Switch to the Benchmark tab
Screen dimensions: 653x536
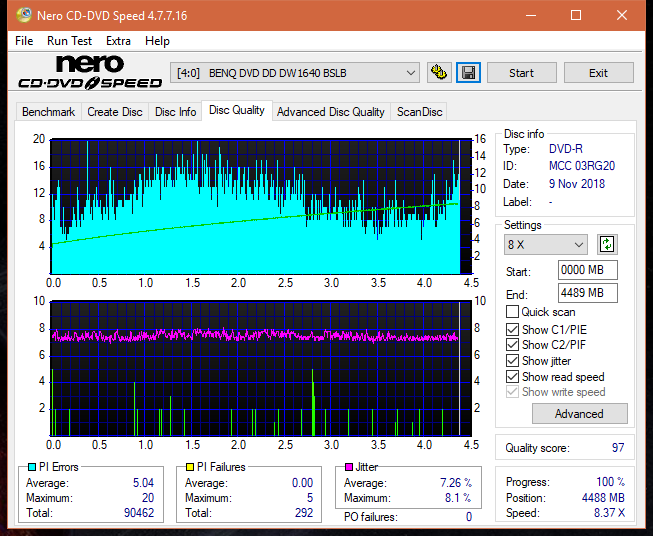coord(49,112)
